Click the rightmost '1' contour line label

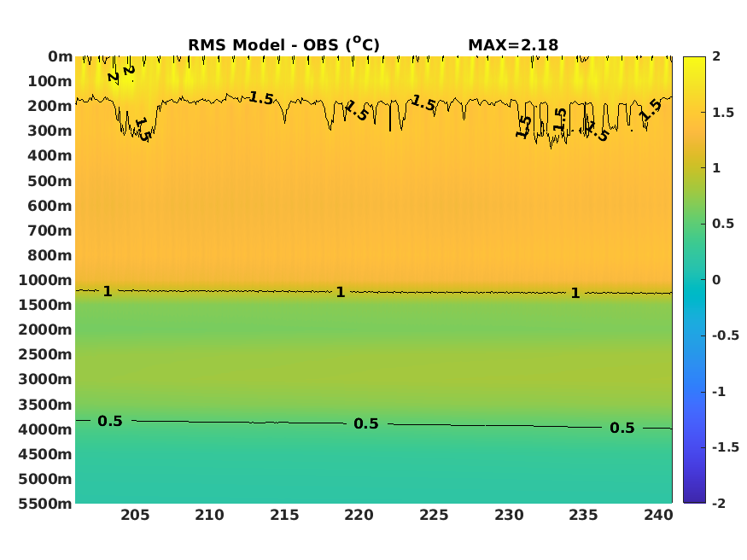click(x=575, y=294)
